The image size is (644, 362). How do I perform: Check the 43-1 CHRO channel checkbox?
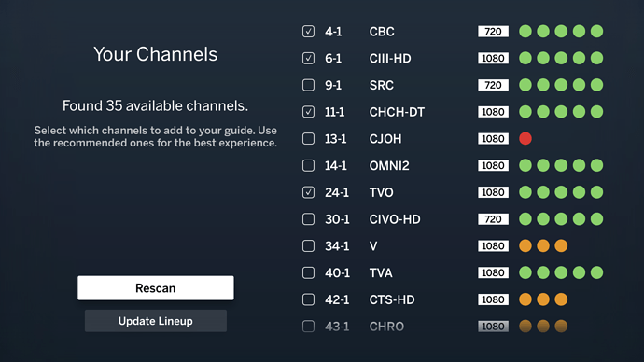click(x=308, y=327)
